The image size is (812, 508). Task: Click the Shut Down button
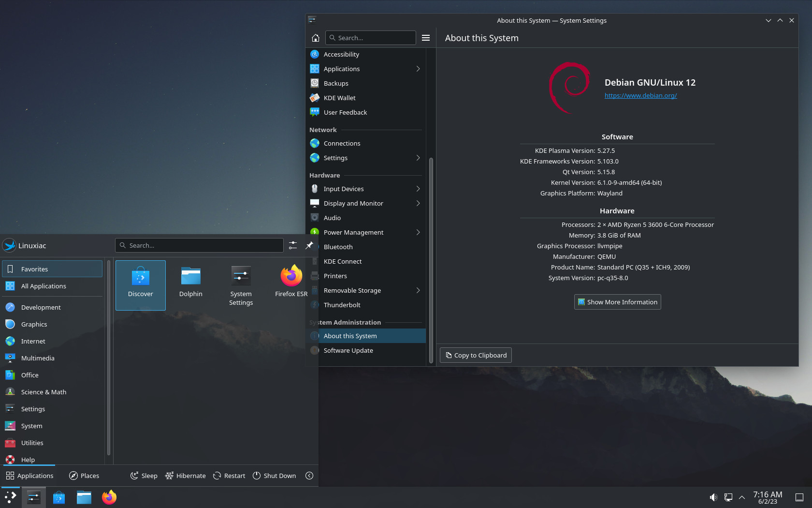274,476
